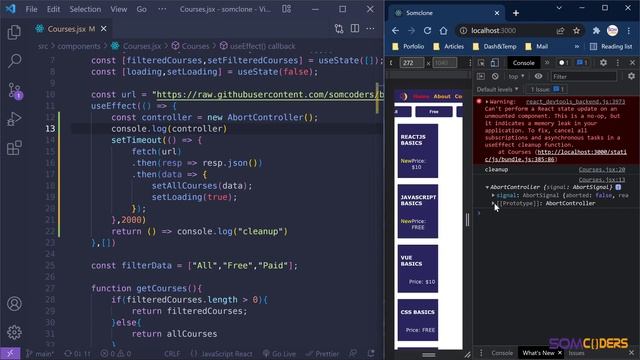Start Go Live server from status bar
Image resolution: width=640 pixels, height=360 pixels.
click(279, 353)
